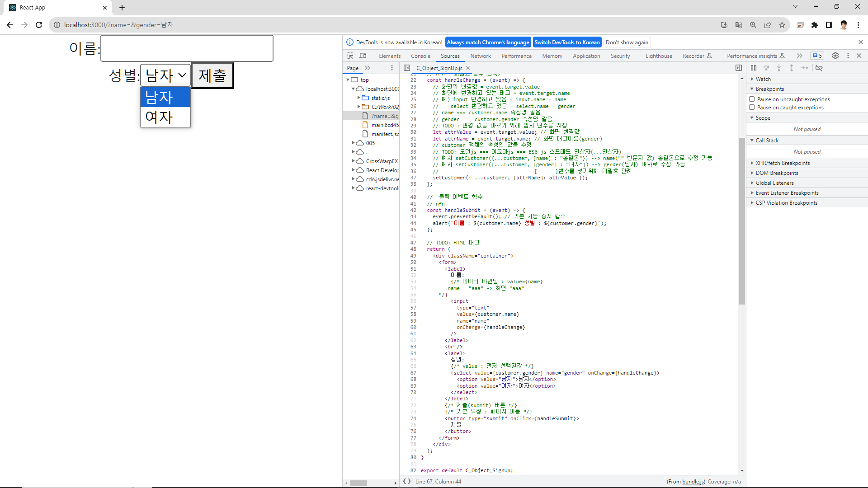The width and height of the screenshot is (868, 488).
Task: Switch to the Console tab
Action: [420, 56]
